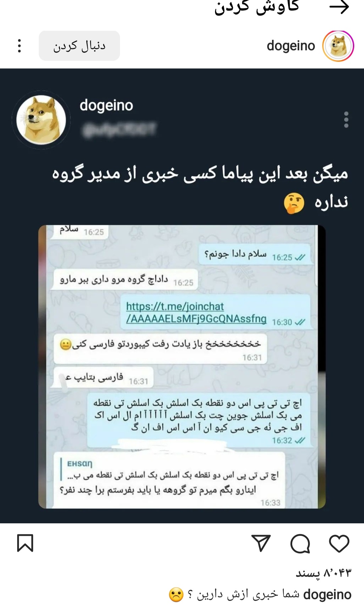Tap the three vertical dots inside the tweet image

point(346,120)
